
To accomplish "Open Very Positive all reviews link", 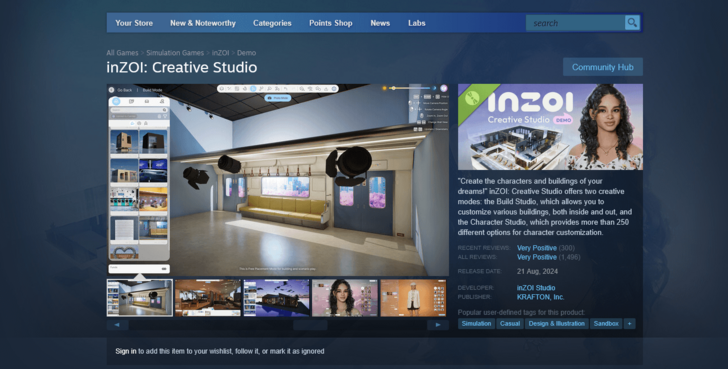I will (537, 257).
